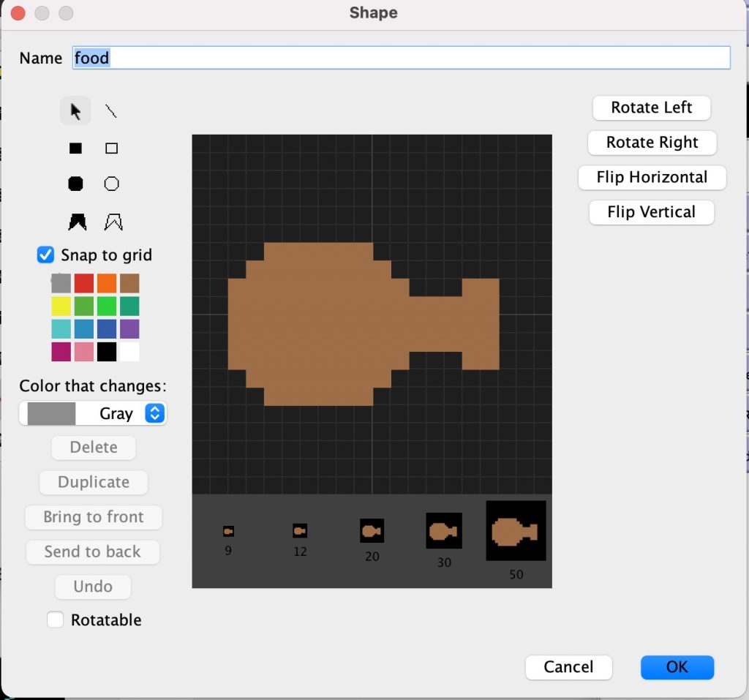Flip the shape vertically

652,211
